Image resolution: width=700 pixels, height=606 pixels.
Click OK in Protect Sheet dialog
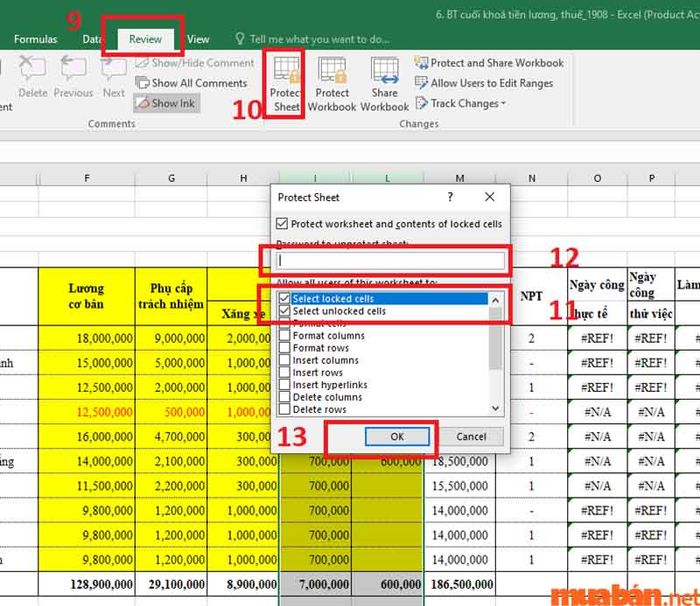coord(397,436)
